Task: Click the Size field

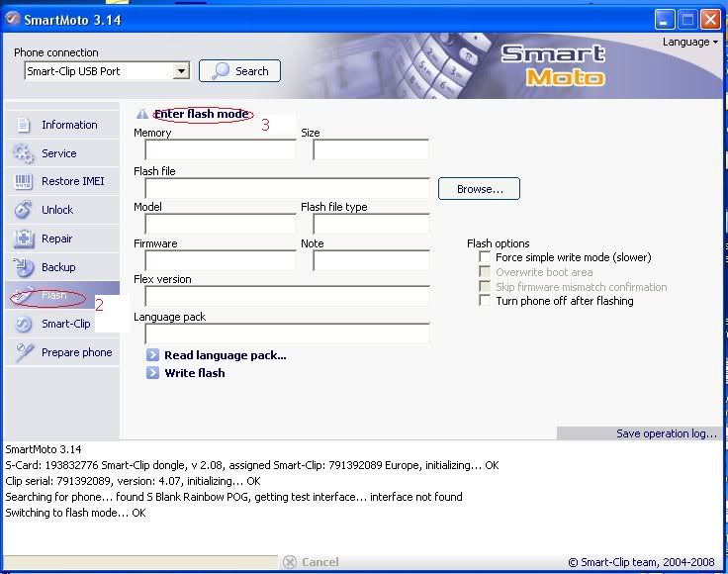Action: (x=371, y=149)
